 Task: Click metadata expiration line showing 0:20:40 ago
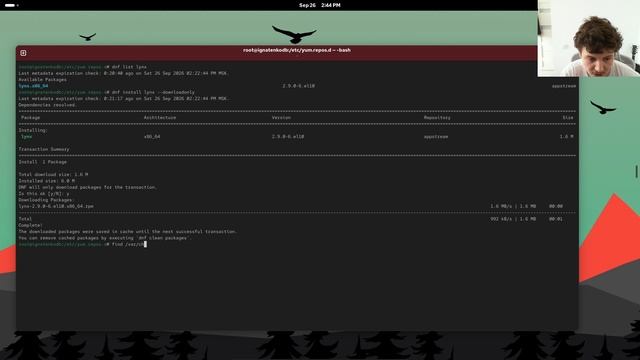123,73
